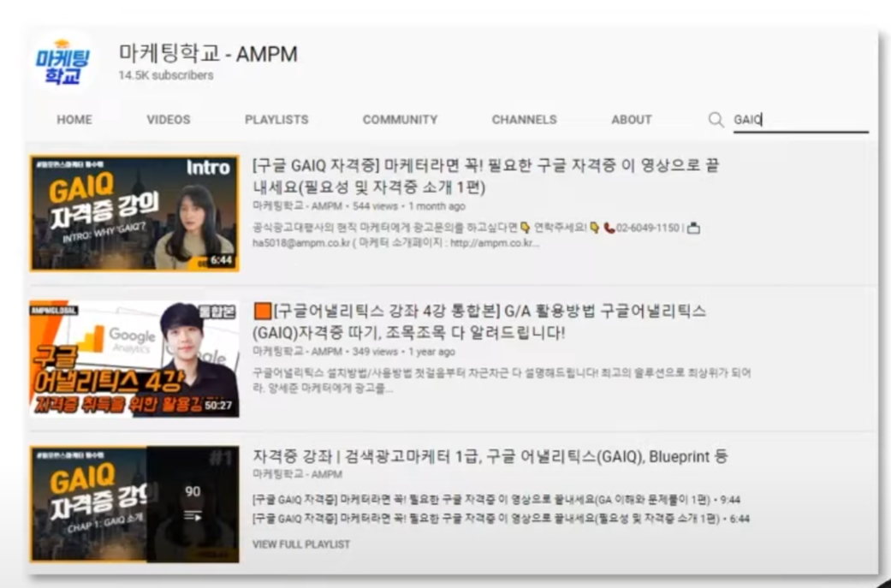891x588 pixels.
Task: Click the '349 views' count
Action: point(375,352)
